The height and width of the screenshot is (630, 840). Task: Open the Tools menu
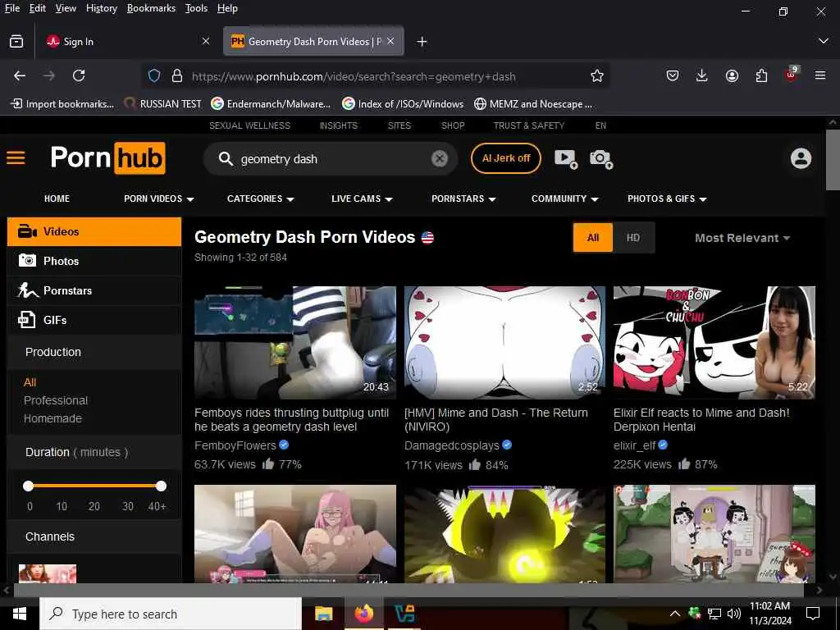[196, 8]
